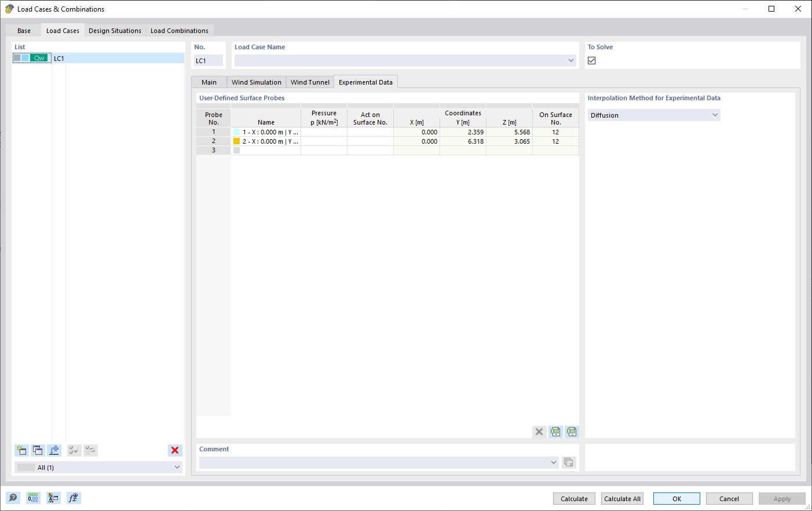Import probe data from Excel
The width and height of the screenshot is (812, 511).
572,432
